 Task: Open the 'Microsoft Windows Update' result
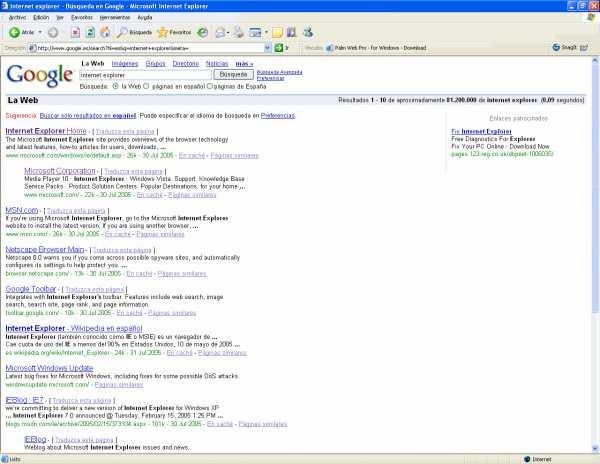coord(49,368)
